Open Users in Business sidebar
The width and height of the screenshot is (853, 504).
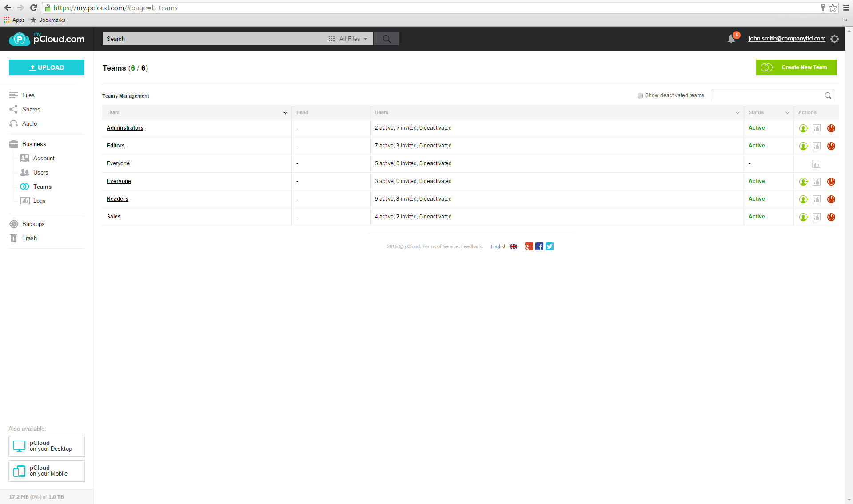click(40, 173)
